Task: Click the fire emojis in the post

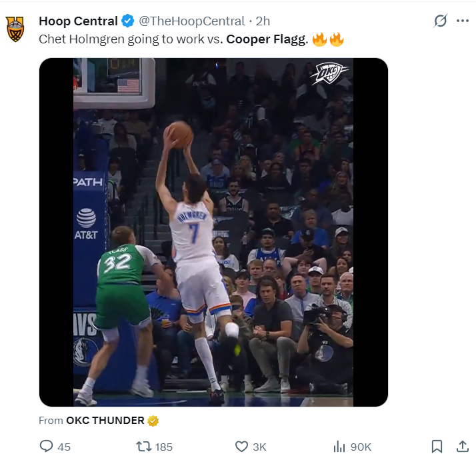Action: (x=327, y=39)
